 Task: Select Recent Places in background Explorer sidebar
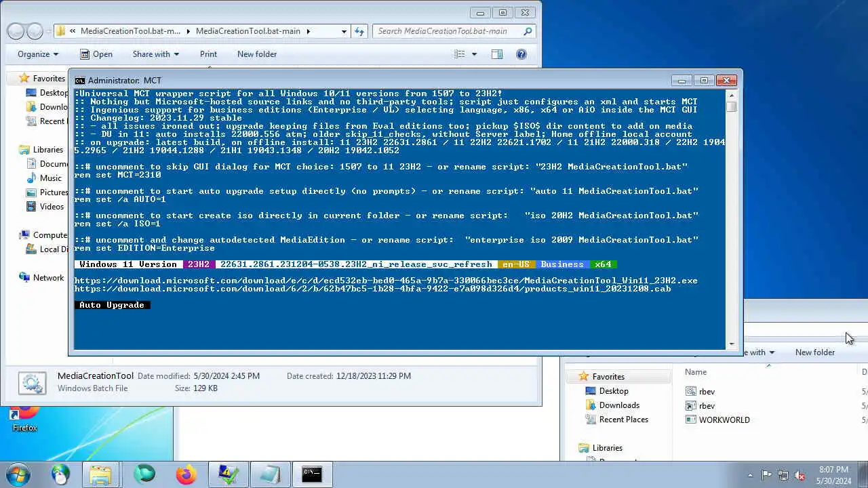point(623,420)
